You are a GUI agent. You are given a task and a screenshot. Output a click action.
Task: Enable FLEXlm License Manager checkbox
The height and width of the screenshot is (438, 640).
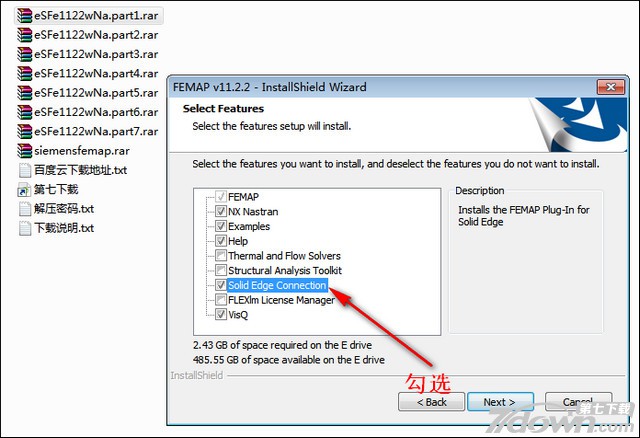tap(221, 300)
